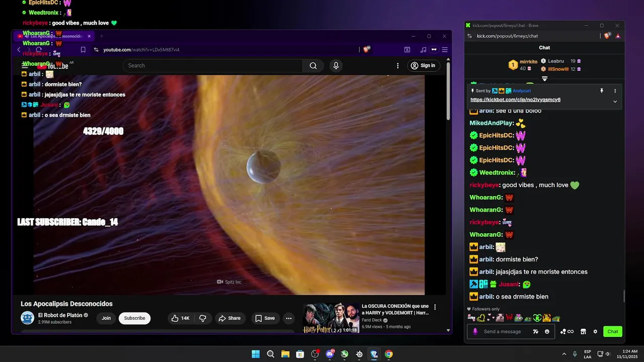Share the Los Apocalipsis Desconocidos video
Viewport: 644px width, 362px height.
(229, 318)
